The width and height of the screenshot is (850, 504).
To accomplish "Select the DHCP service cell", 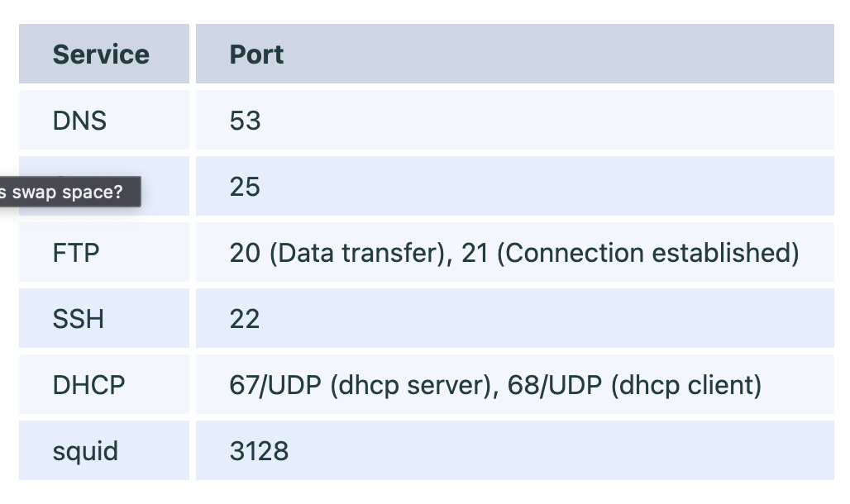I will point(104,384).
